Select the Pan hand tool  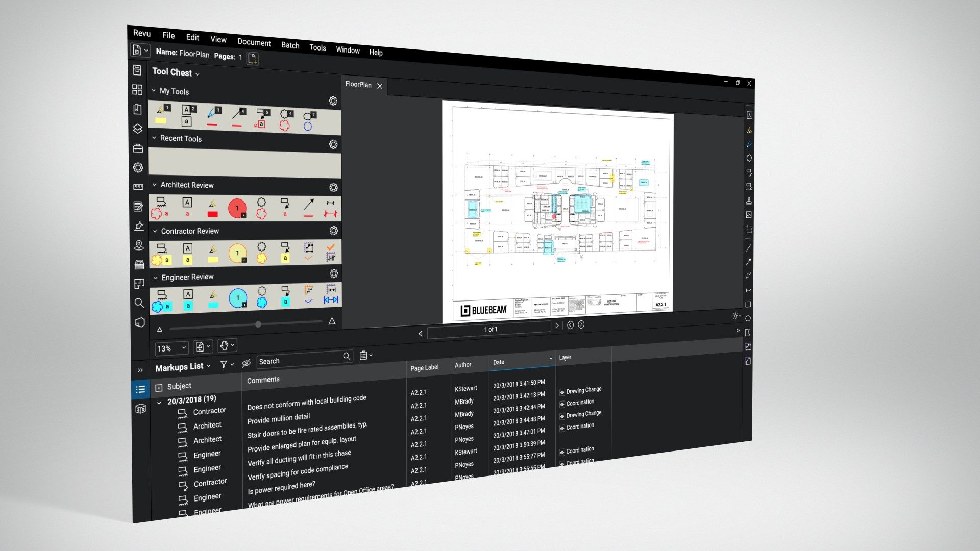pos(224,346)
